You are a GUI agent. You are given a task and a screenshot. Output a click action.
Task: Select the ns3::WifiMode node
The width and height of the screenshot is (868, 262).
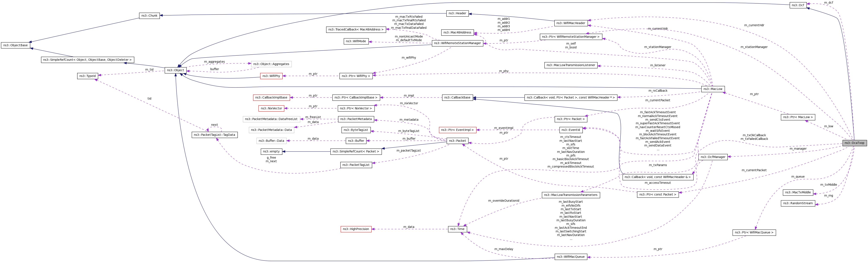click(x=356, y=41)
